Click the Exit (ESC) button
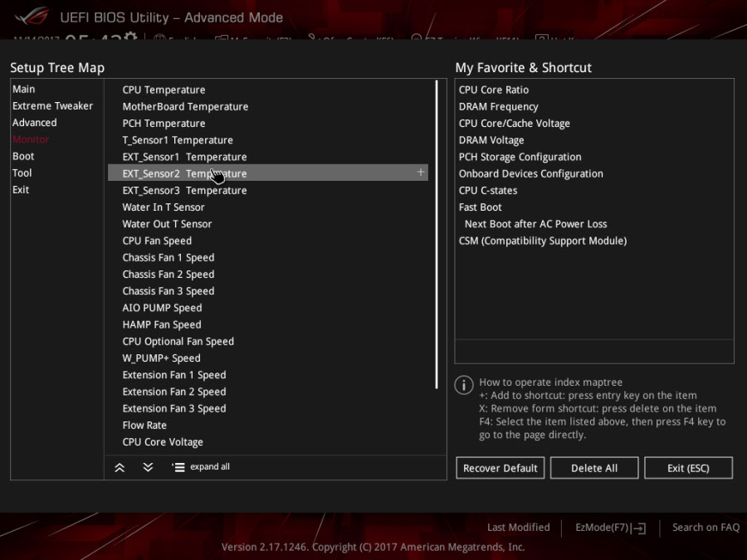 (688, 468)
